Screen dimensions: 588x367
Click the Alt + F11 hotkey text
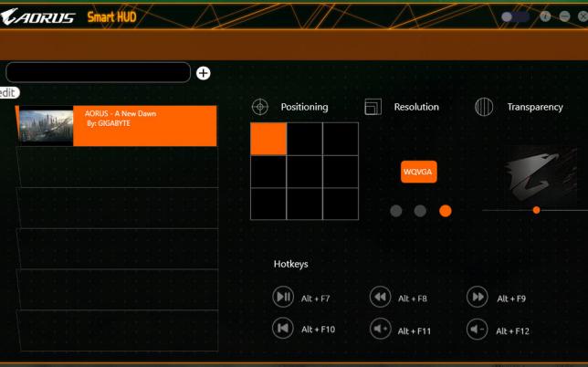point(414,331)
